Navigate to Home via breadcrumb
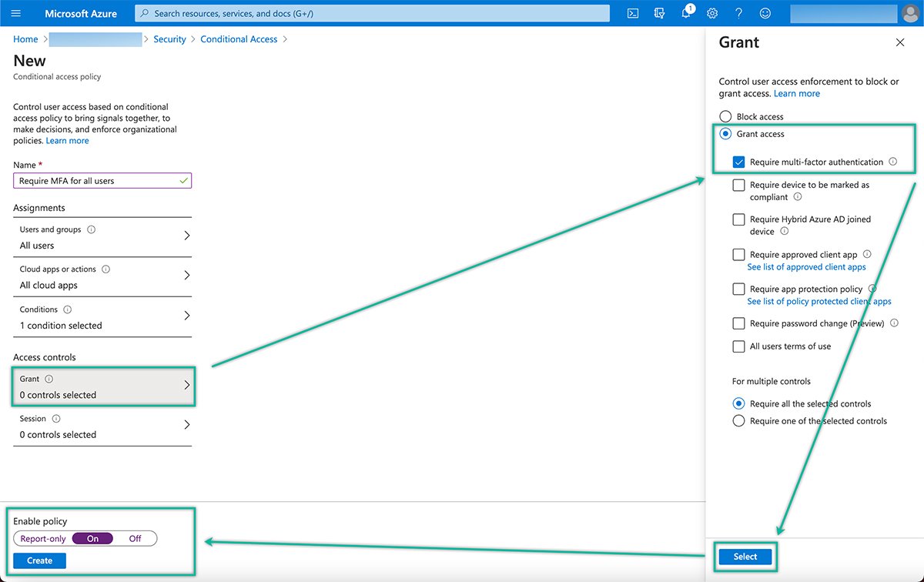Screen dimensions: 924x582 25,38
